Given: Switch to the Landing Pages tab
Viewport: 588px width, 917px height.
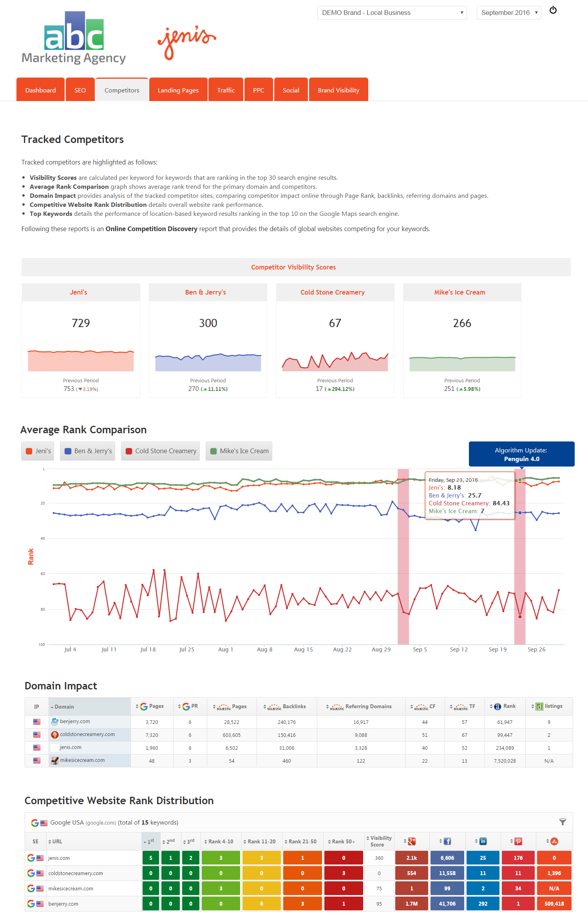Looking at the screenshot, I should 178,90.
